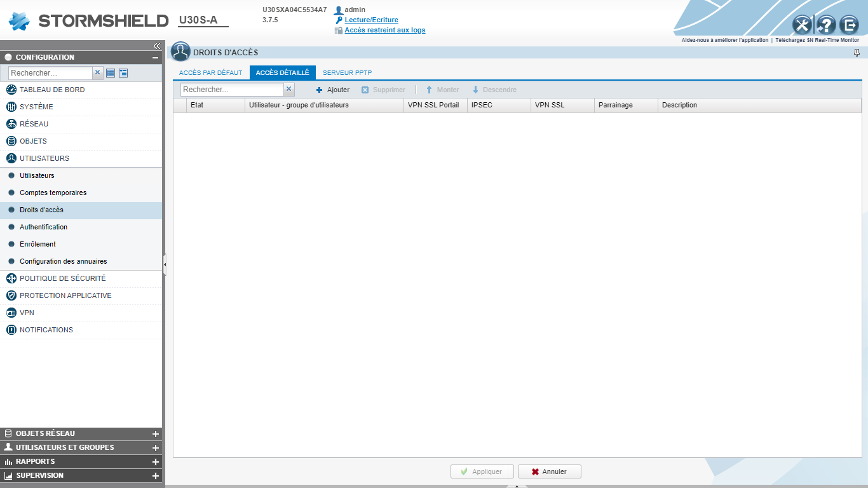The image size is (868, 488).
Task: Click the logout icon in header
Action: coord(849,25)
